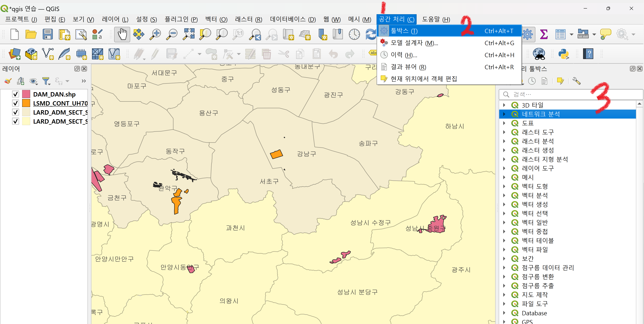Click the Statistical Summary sigma icon
The height and width of the screenshot is (324, 644).
click(544, 34)
